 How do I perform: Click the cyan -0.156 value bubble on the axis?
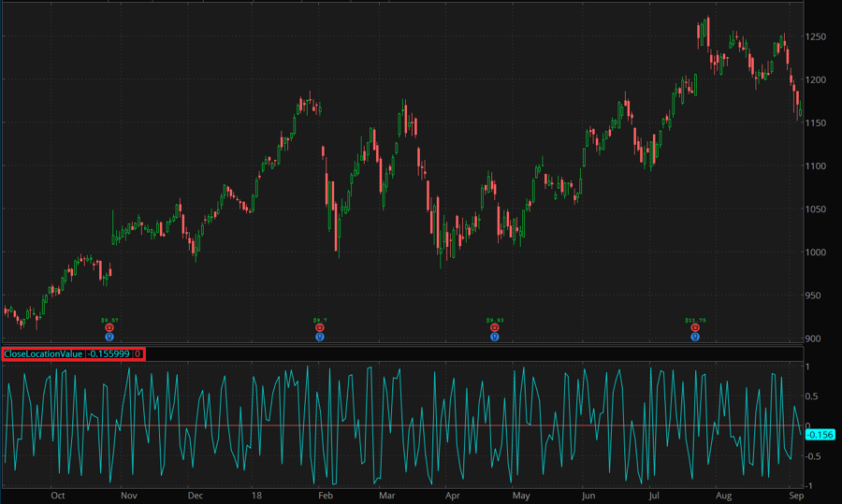820,434
